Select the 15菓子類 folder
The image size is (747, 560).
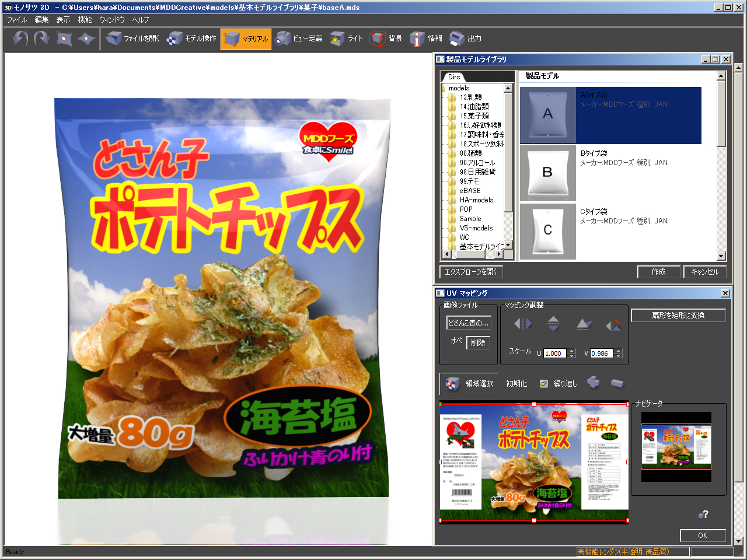point(474,116)
